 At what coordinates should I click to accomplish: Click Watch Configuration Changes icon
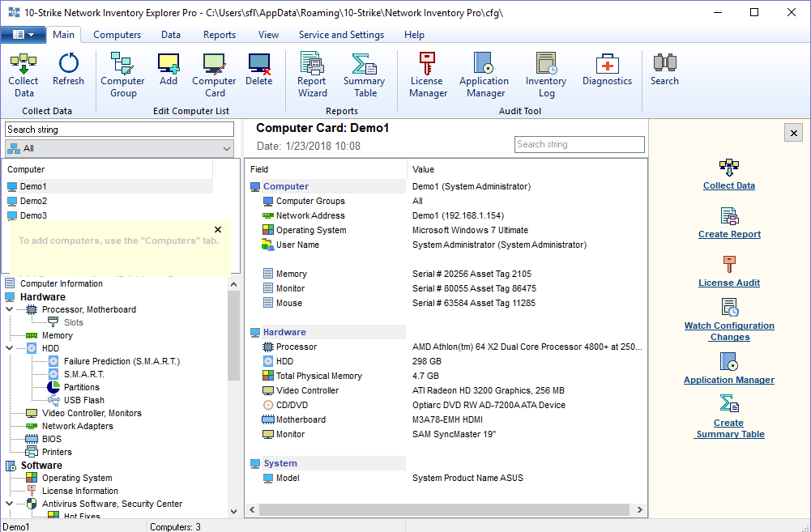[729, 308]
